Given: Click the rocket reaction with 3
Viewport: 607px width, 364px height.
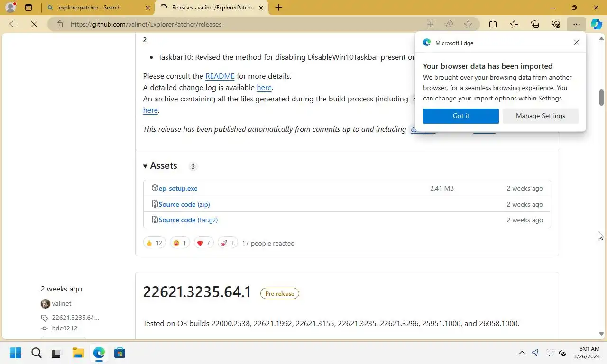Looking at the screenshot, I should click(228, 243).
